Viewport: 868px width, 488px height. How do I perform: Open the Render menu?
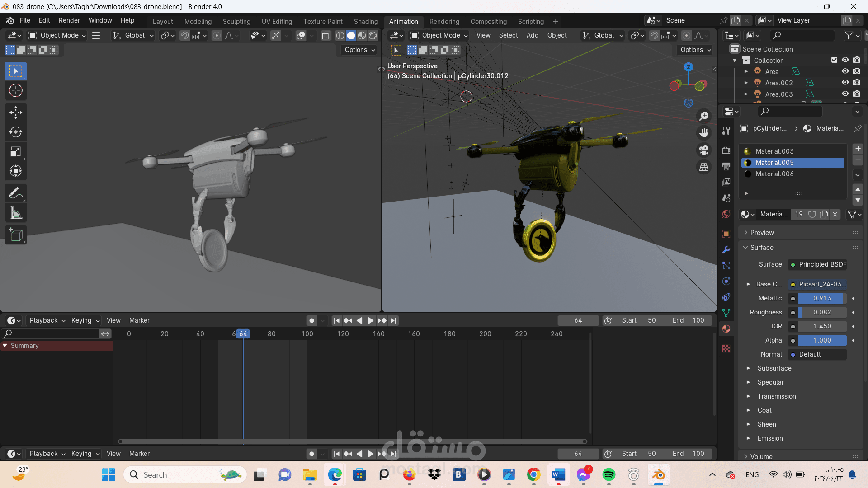[69, 20]
